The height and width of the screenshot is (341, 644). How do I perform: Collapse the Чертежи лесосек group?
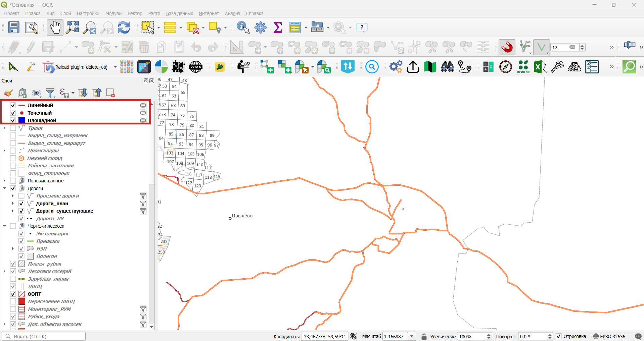pyautogui.click(x=4, y=226)
